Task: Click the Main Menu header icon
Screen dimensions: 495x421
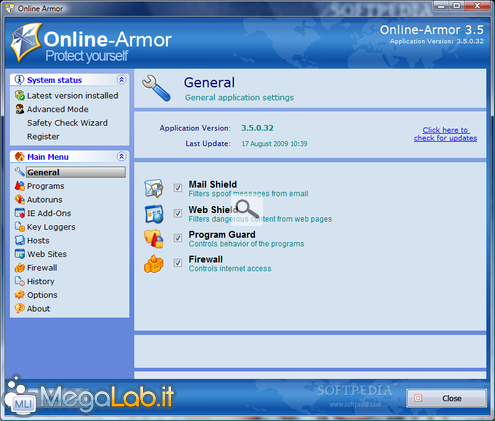Action: pos(20,156)
